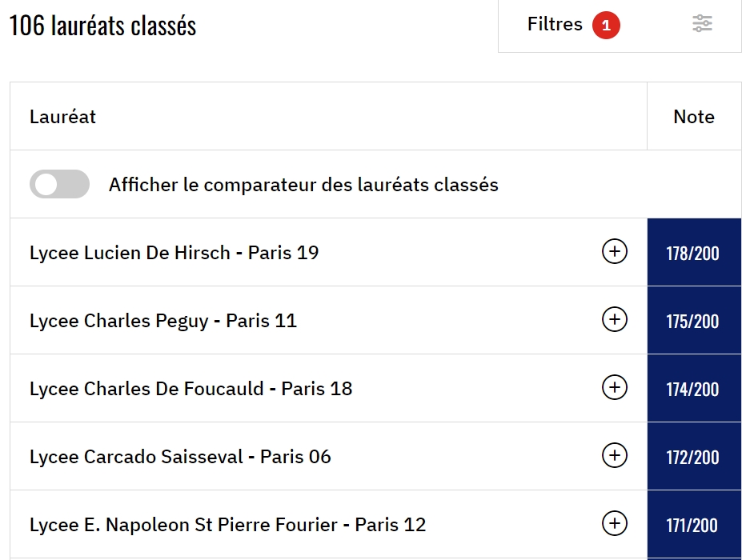Open Lycee Charles Peguy - Paris 11
This screenshot has width=750, height=560.
163,321
